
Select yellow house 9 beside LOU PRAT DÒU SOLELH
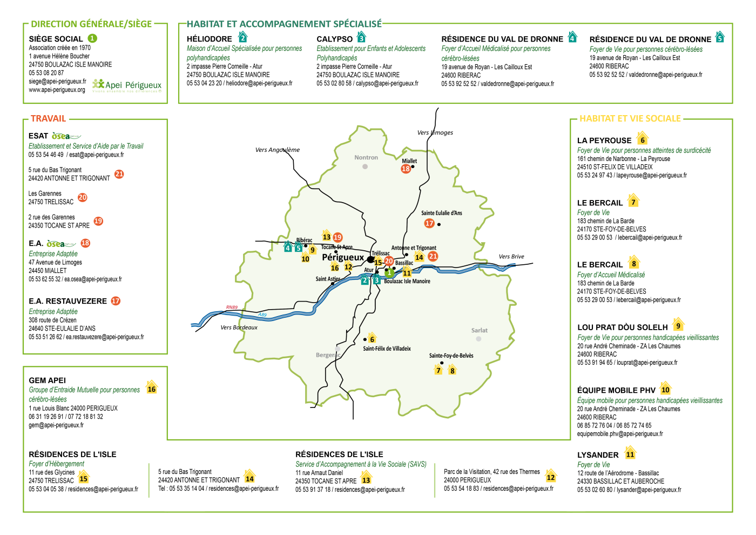[678, 325]
